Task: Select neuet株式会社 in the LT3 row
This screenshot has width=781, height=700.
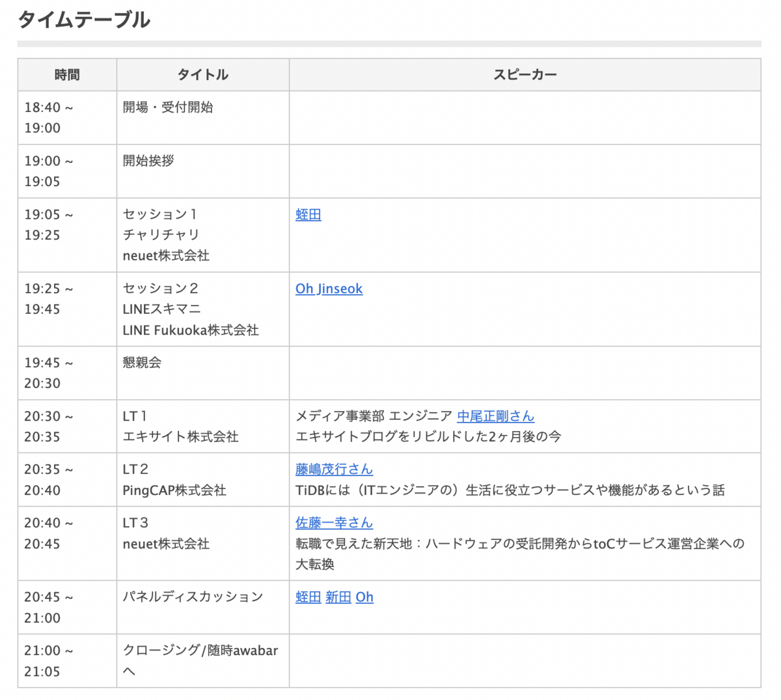Action: click(166, 544)
